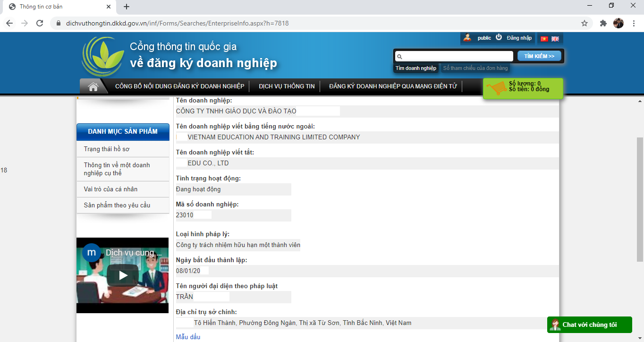644x342 pixels.
Task: Click the browser back arrow
Action: pyautogui.click(x=9, y=23)
